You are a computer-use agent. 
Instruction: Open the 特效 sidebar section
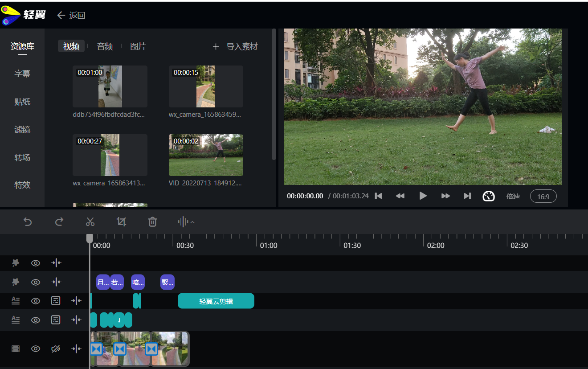pyautogui.click(x=22, y=185)
